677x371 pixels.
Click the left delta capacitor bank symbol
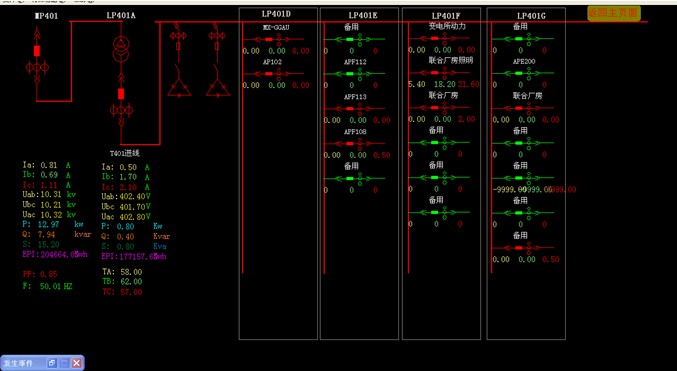click(x=179, y=88)
